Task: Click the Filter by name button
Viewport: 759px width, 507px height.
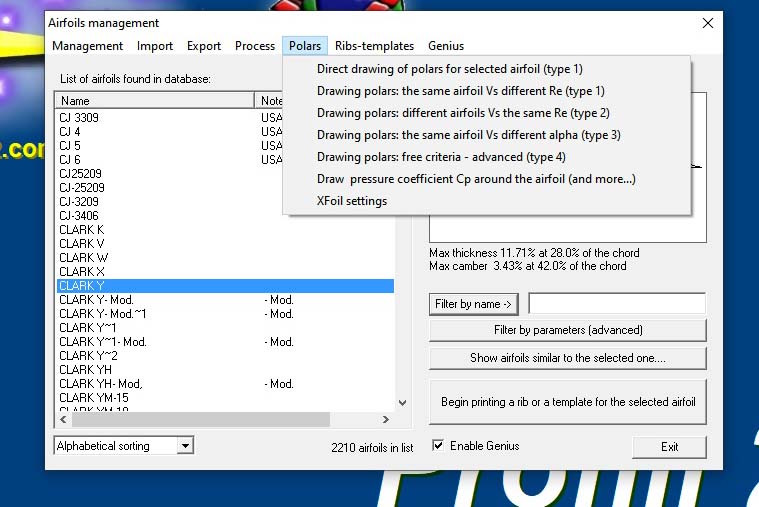Action: pos(473,304)
